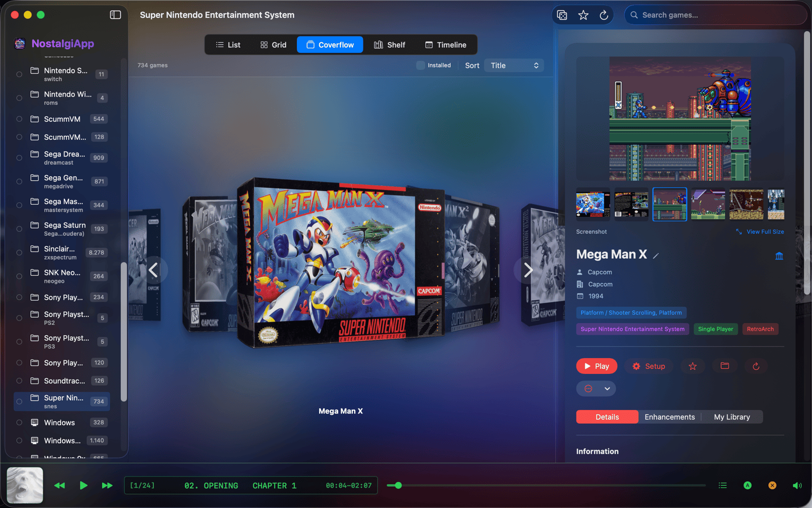Select the Nintendo Switch radio circle
This screenshot has width=812, height=508.
point(19,74)
